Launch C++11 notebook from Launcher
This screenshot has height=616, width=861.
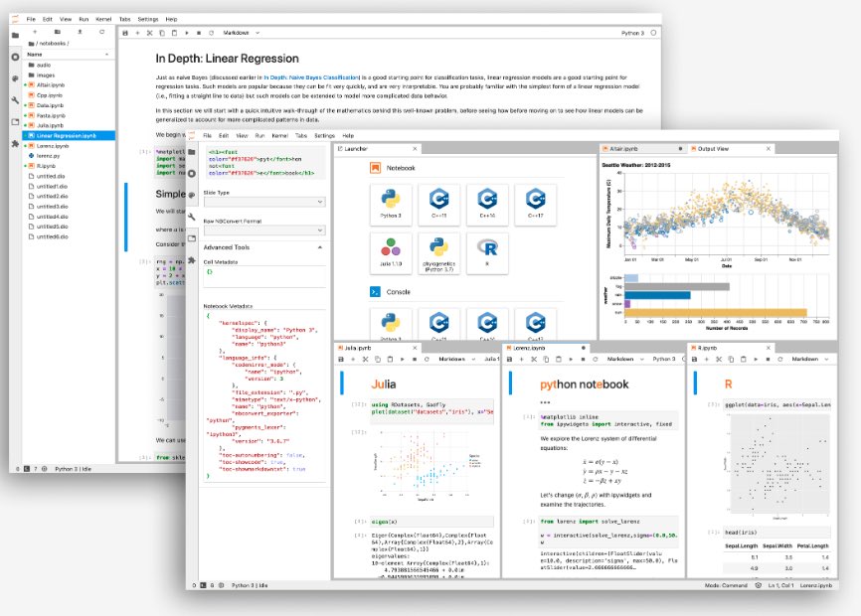pyautogui.click(x=438, y=205)
